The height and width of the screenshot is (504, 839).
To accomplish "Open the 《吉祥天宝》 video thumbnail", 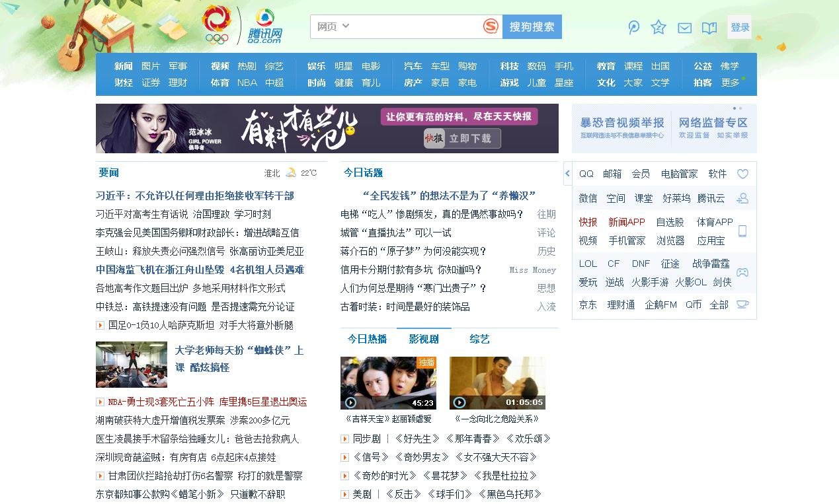I will click(x=388, y=383).
